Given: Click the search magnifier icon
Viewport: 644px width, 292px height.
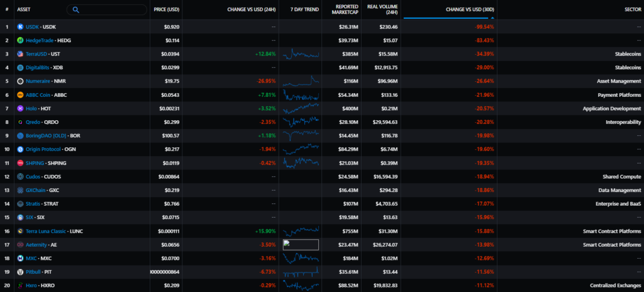Looking at the screenshot, I should (76, 10).
